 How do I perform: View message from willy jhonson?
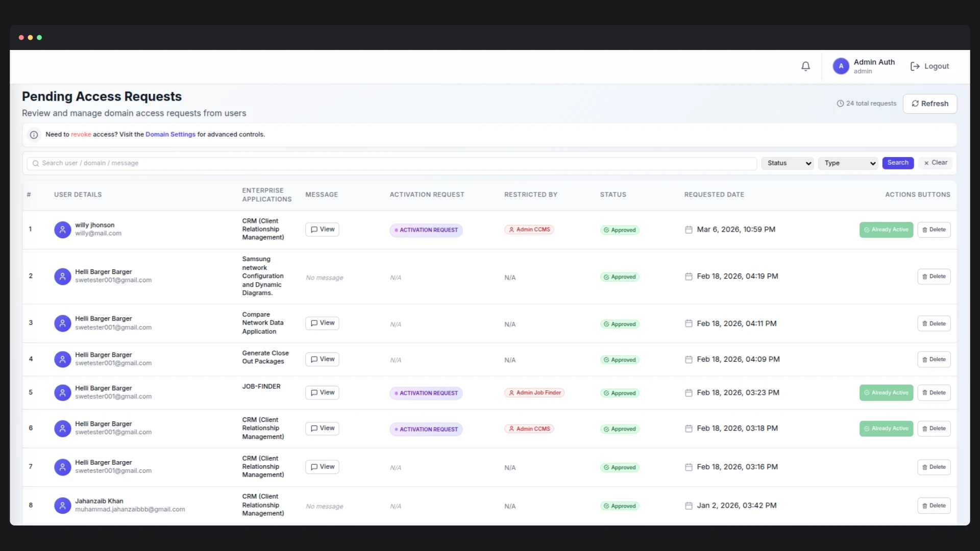322,230
